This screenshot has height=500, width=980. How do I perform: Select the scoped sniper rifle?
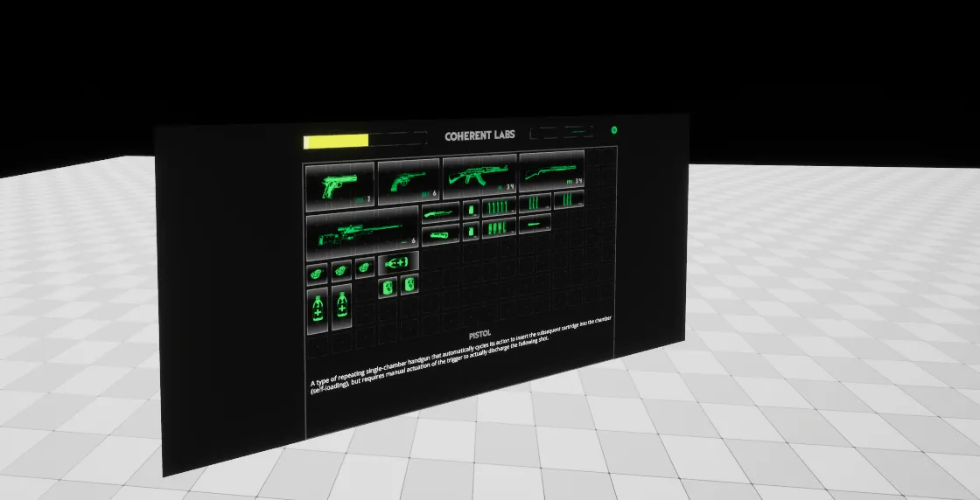tap(361, 235)
